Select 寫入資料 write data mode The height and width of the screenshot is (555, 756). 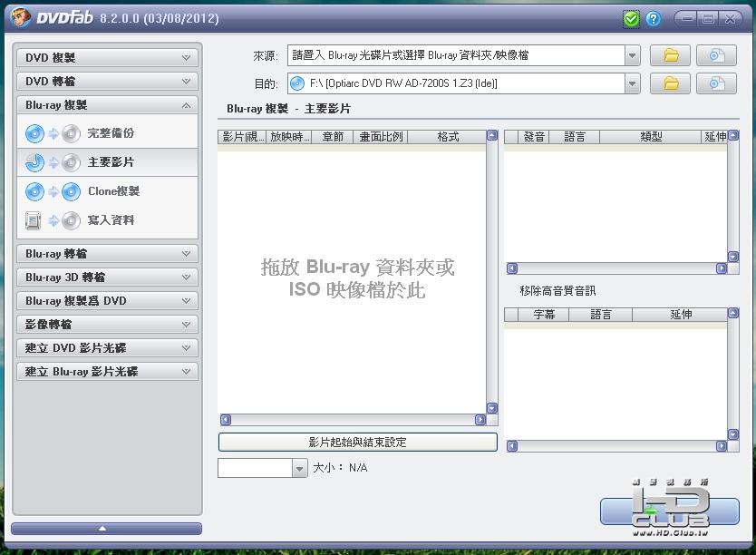click(108, 219)
